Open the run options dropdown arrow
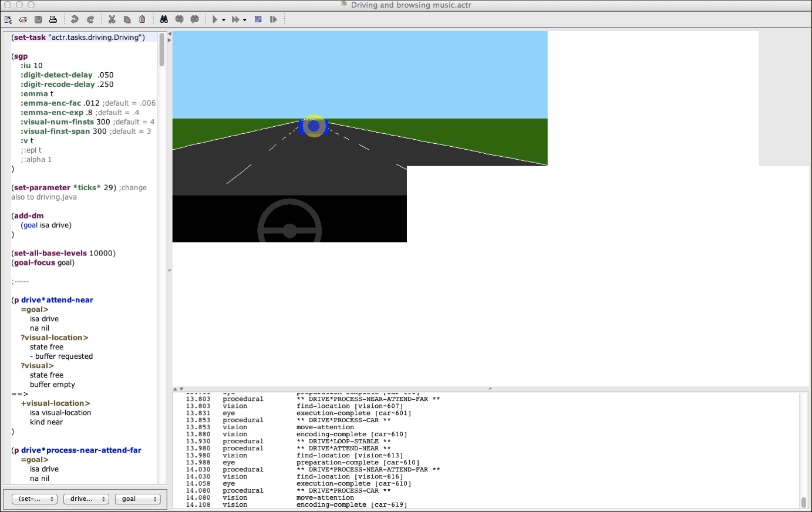The width and height of the screenshot is (812, 512). 224,20
